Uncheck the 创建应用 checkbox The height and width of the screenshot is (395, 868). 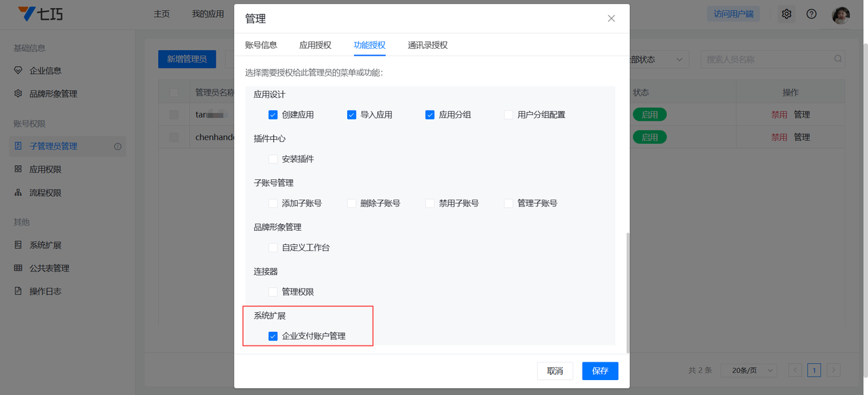pyautogui.click(x=273, y=115)
